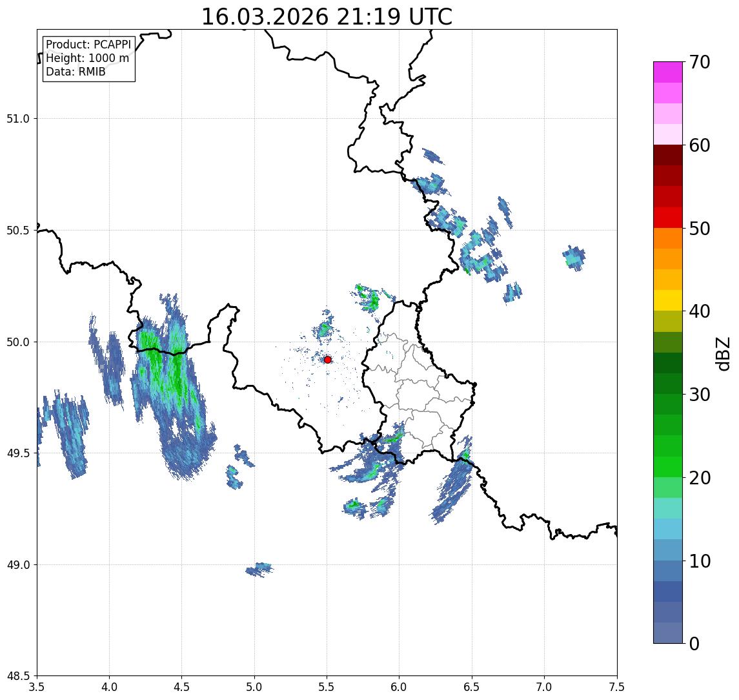This screenshot has width=739, height=700.
Task: Click longitude tick label '5.0'
Action: click(x=254, y=687)
